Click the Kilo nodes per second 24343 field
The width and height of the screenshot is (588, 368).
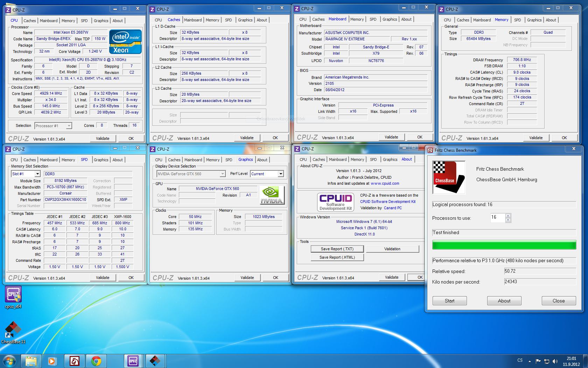[x=540, y=282]
